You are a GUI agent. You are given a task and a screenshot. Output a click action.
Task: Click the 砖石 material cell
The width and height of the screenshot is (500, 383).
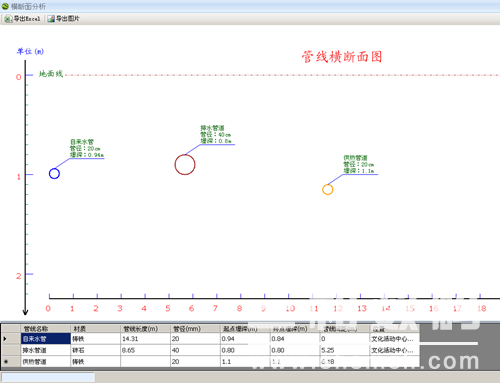tap(96, 350)
